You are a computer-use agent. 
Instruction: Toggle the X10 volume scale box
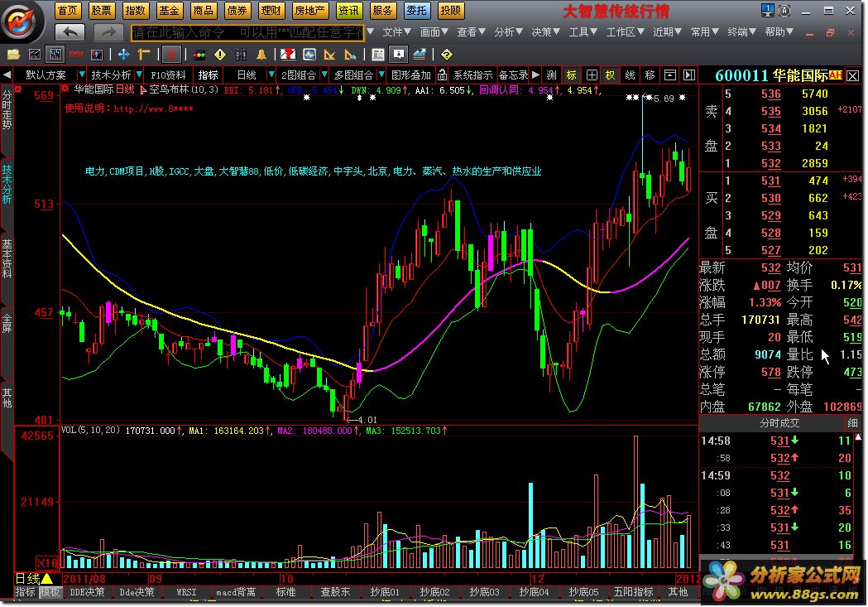tap(46, 563)
